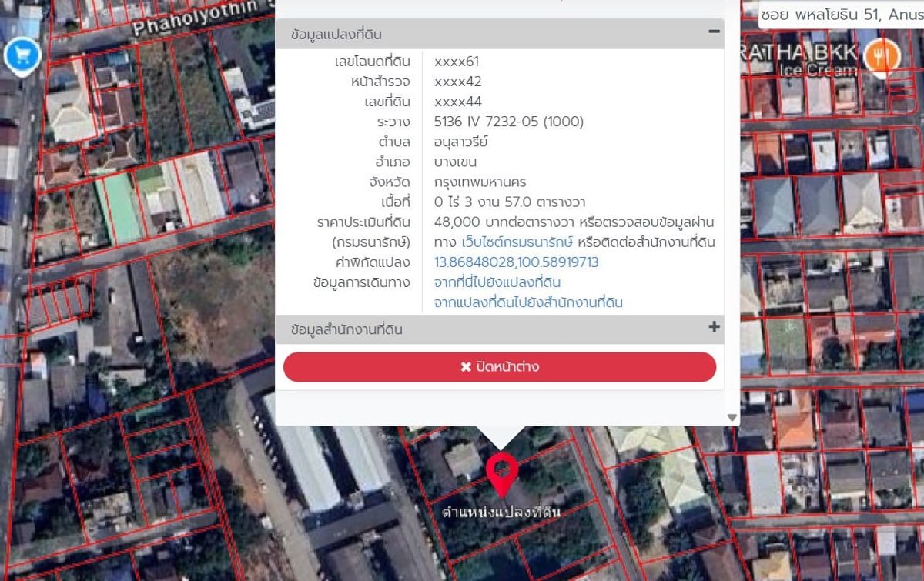
Task: Click the red parcel location pin marker
Action: coord(501,475)
